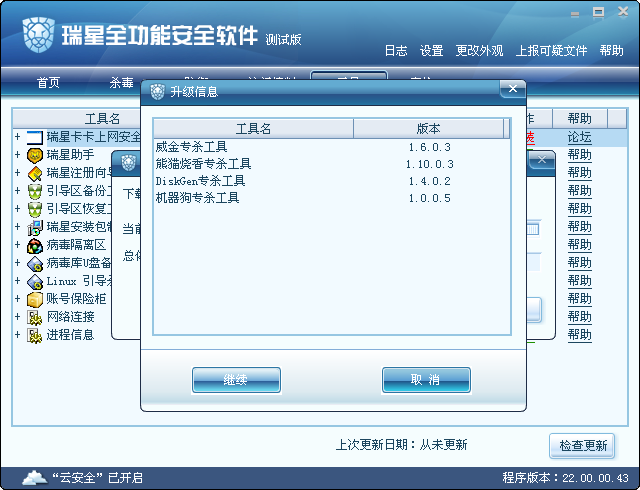This screenshot has height=490, width=640.
Task: Select the 熊猫烧香专杀工具 row
Action: click(331, 164)
